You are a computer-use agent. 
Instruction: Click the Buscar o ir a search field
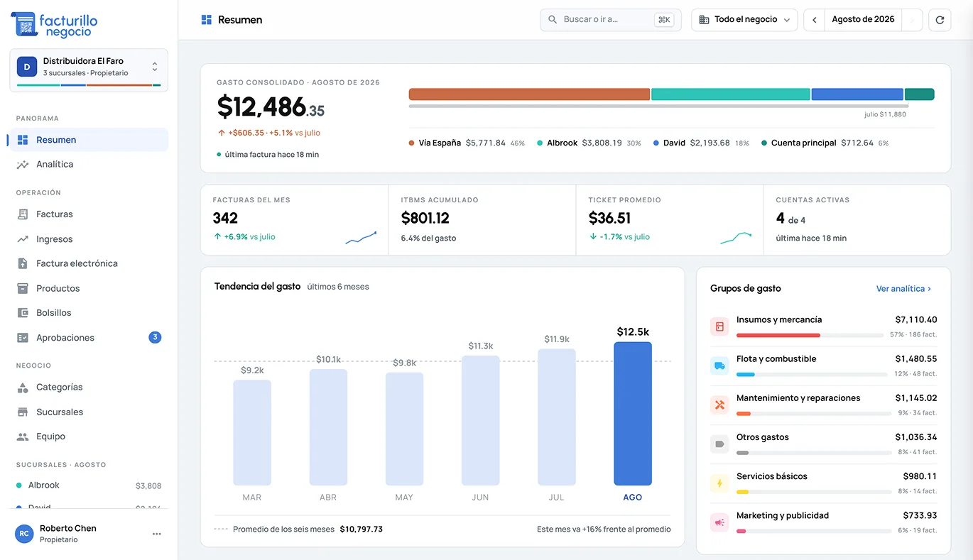coord(610,20)
